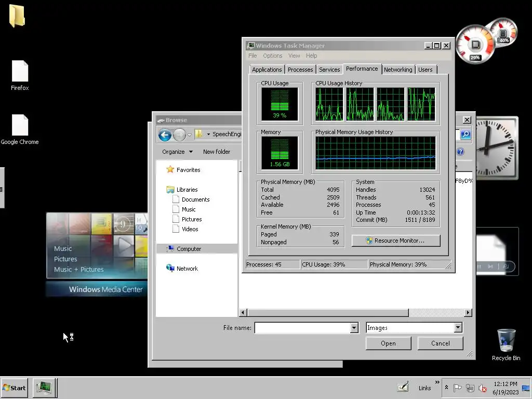This screenshot has width=532, height=399.
Task: Select the Performance tab
Action: [362, 69]
